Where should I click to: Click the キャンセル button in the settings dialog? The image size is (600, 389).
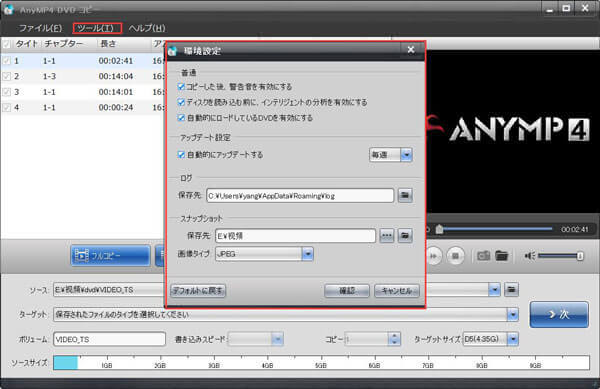pyautogui.click(x=397, y=291)
